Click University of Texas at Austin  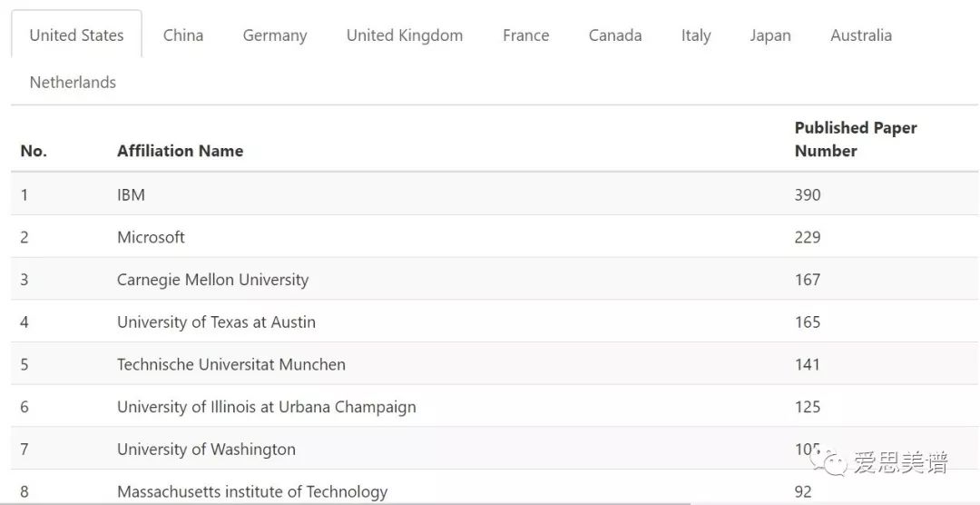(x=216, y=322)
